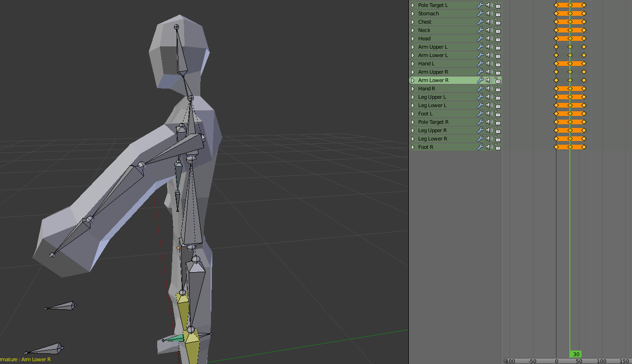Click the wrench modifier icon for Neck

480,30
